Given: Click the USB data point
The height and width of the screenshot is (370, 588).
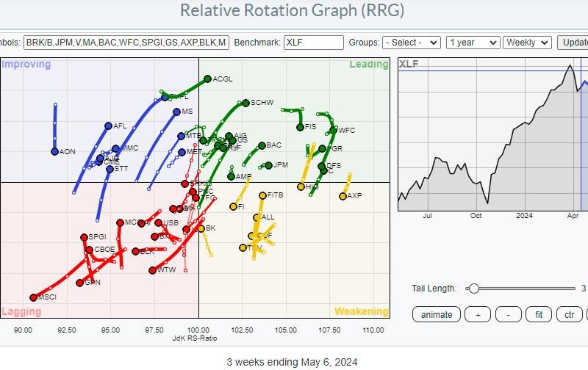Looking at the screenshot, I should coord(158,223).
